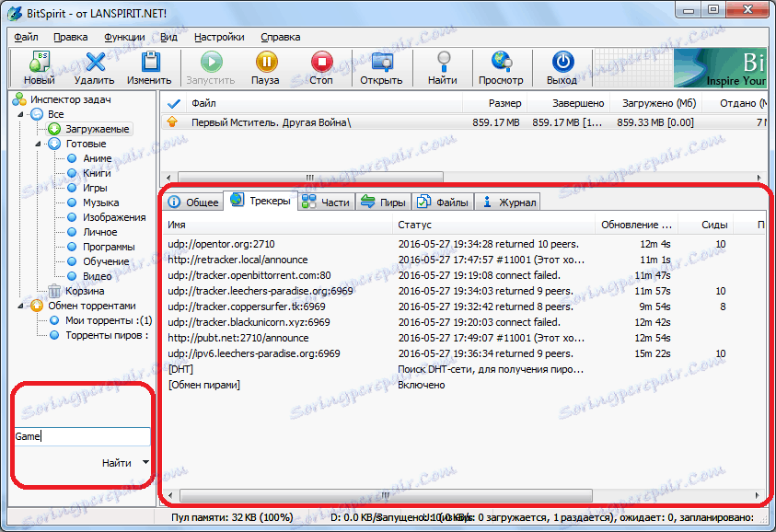This screenshot has height=532, width=776.
Task: Open the Правка menu
Action: 71,37
